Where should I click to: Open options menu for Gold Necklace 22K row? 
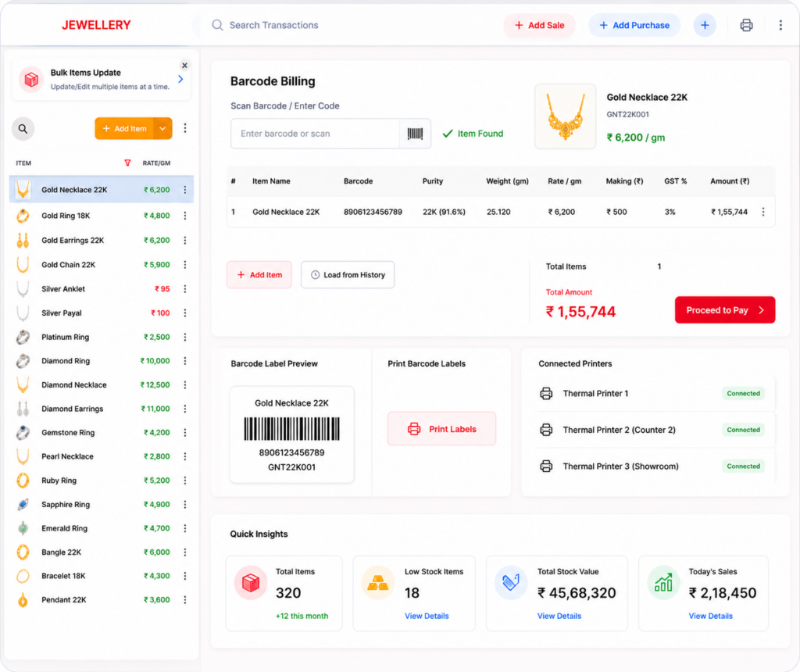184,190
